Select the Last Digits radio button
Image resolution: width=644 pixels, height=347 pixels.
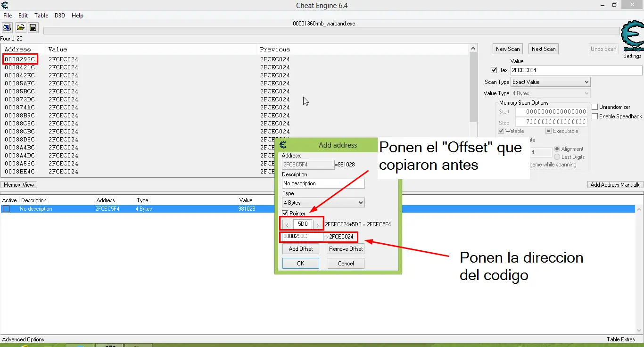(x=557, y=157)
